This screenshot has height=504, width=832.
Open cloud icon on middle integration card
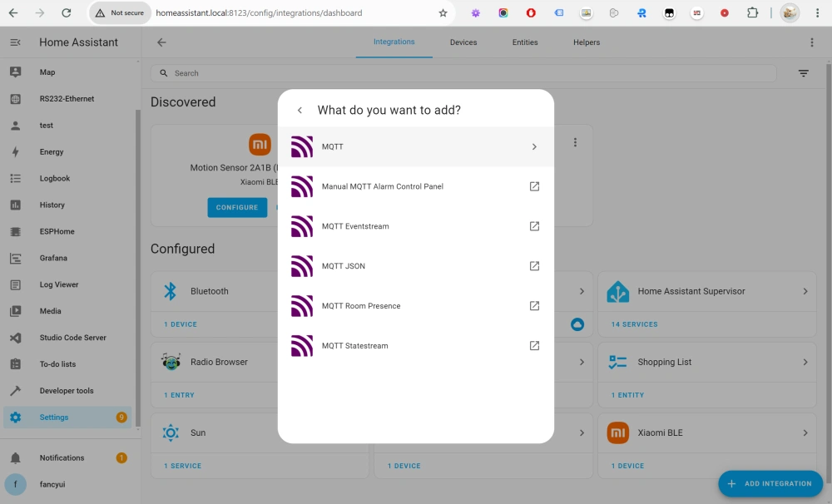pyautogui.click(x=577, y=324)
